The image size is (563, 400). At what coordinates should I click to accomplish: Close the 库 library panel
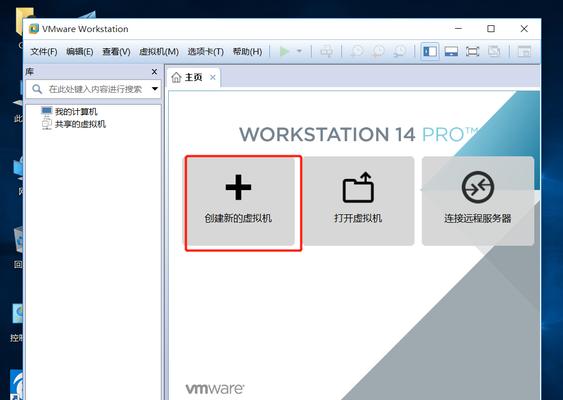coord(154,72)
